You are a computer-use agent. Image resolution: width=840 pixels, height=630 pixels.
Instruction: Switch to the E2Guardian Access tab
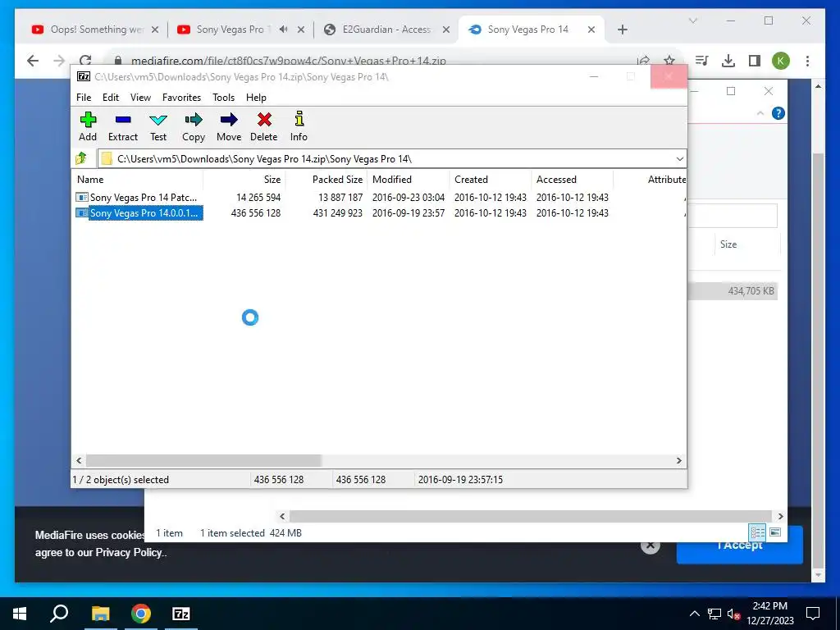[386, 30]
